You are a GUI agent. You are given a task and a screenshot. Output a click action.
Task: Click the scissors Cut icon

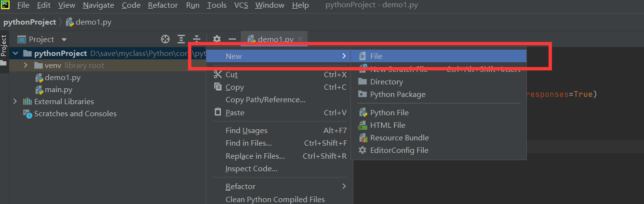(217, 74)
